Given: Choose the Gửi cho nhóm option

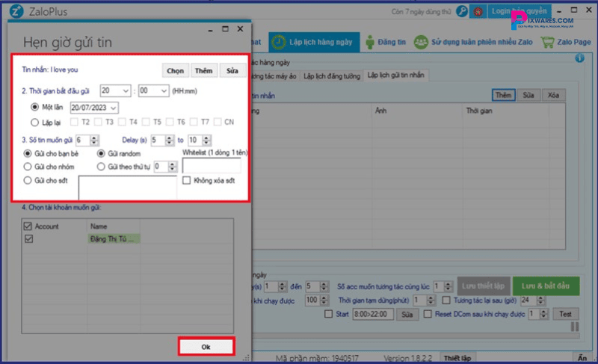Looking at the screenshot, I should pos(28,167).
